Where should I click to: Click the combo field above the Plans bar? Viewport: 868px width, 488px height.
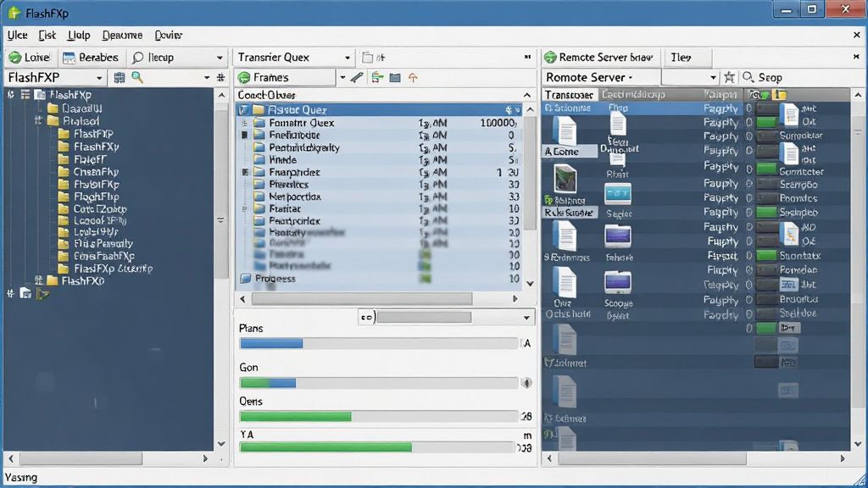click(x=446, y=317)
